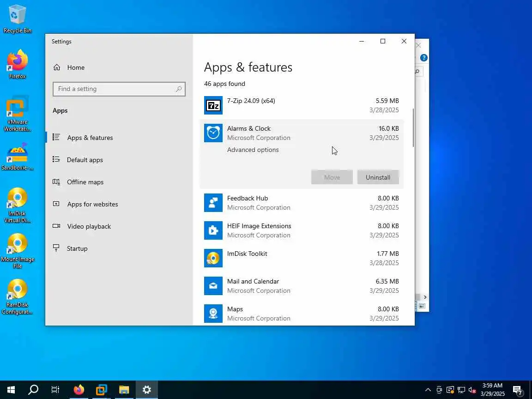Click the Apps list vertical scrollbar thumb
The width and height of the screenshot is (532, 399).
(413, 127)
